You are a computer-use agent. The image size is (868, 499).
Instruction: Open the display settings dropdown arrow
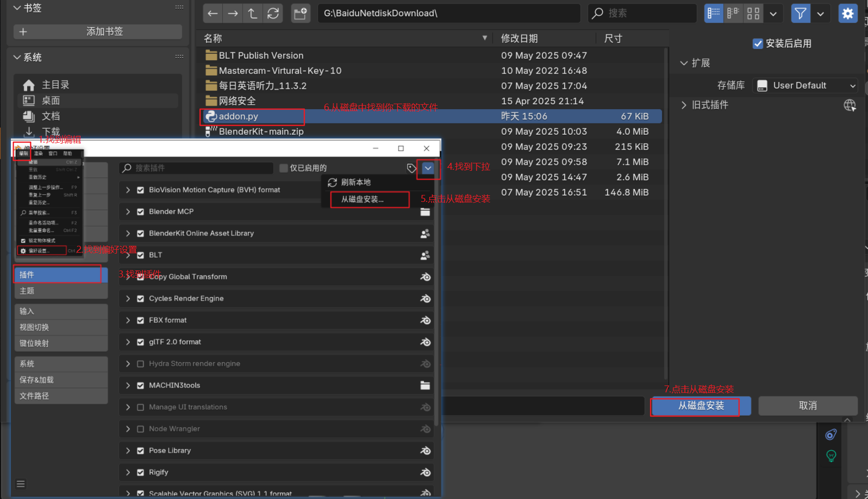[x=773, y=13]
